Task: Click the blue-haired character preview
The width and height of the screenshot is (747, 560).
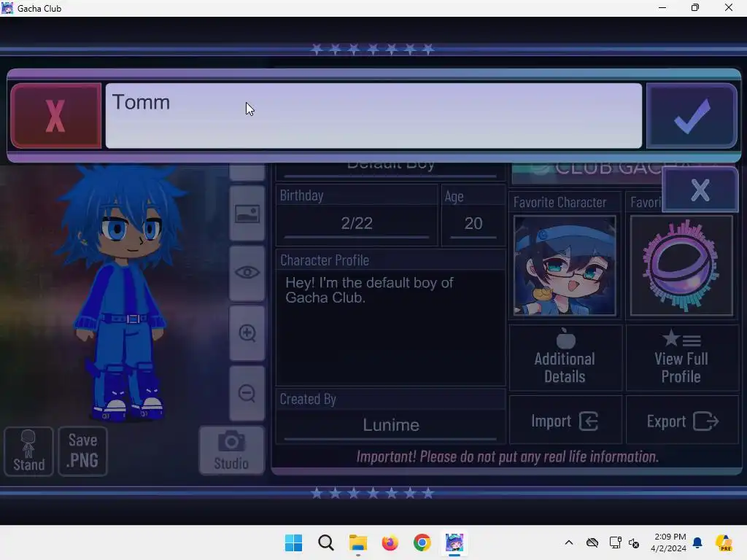Action: coord(122,293)
